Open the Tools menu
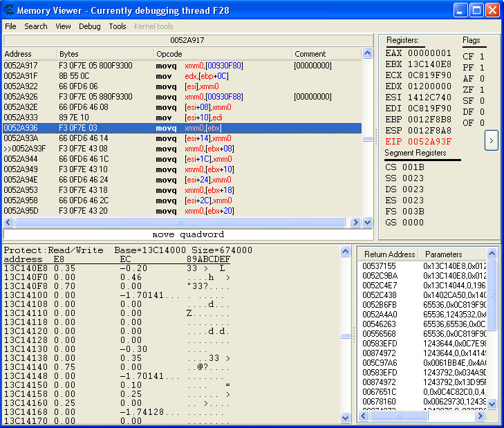This screenshot has height=428, width=504. coord(118,26)
